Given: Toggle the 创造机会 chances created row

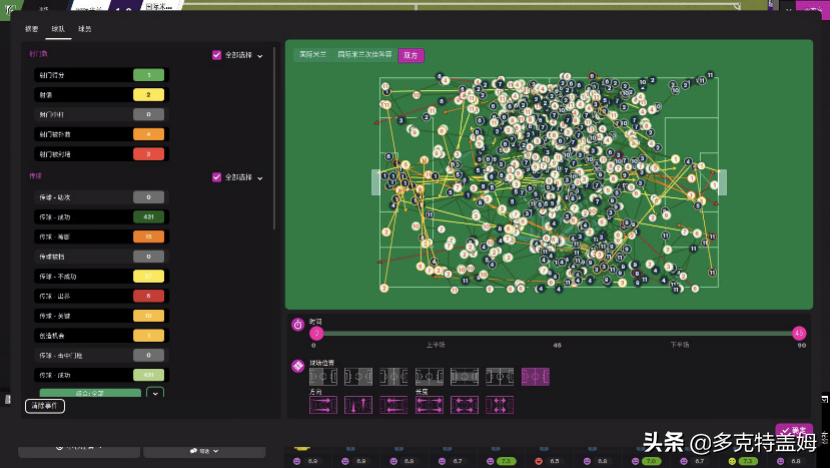Looking at the screenshot, I should 101,336.
